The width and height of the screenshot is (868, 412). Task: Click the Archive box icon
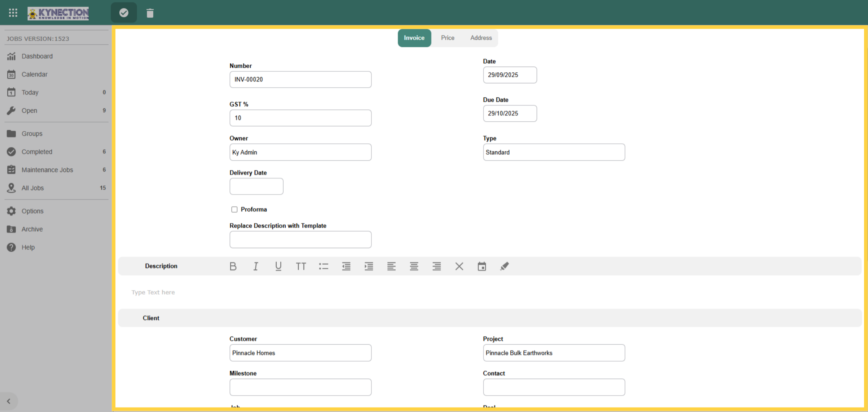point(11,229)
